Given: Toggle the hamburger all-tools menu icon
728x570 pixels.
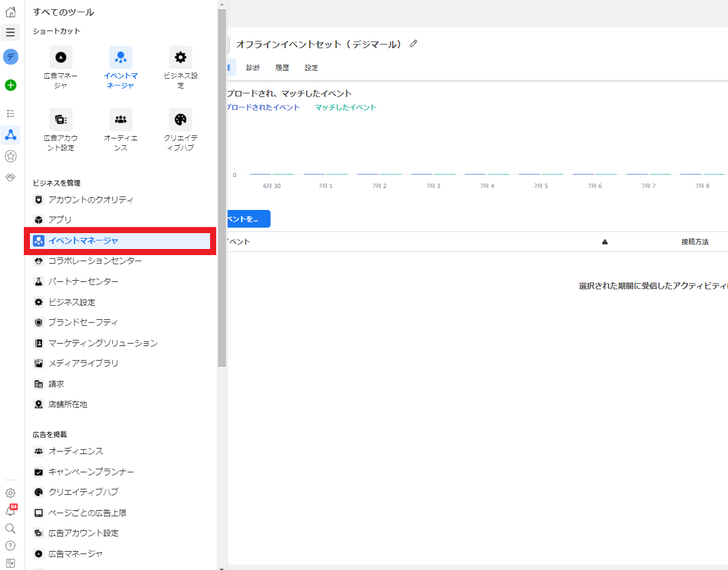Looking at the screenshot, I should click(10, 32).
